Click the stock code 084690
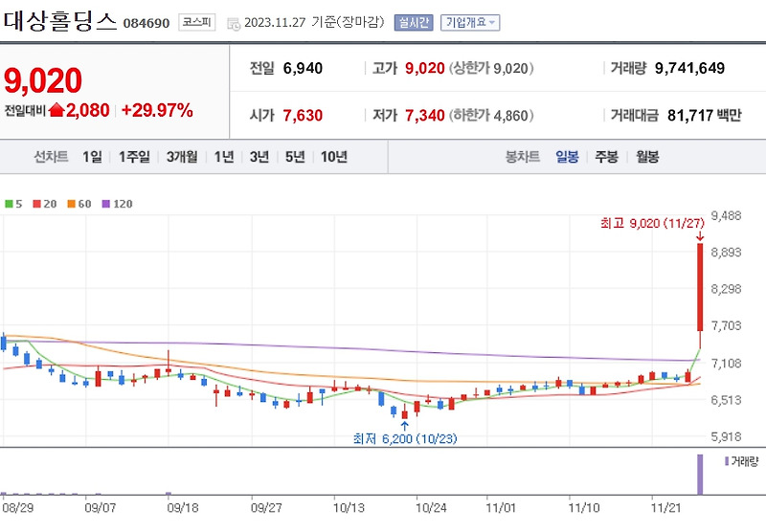The height and width of the screenshot is (532, 766). pos(146,23)
